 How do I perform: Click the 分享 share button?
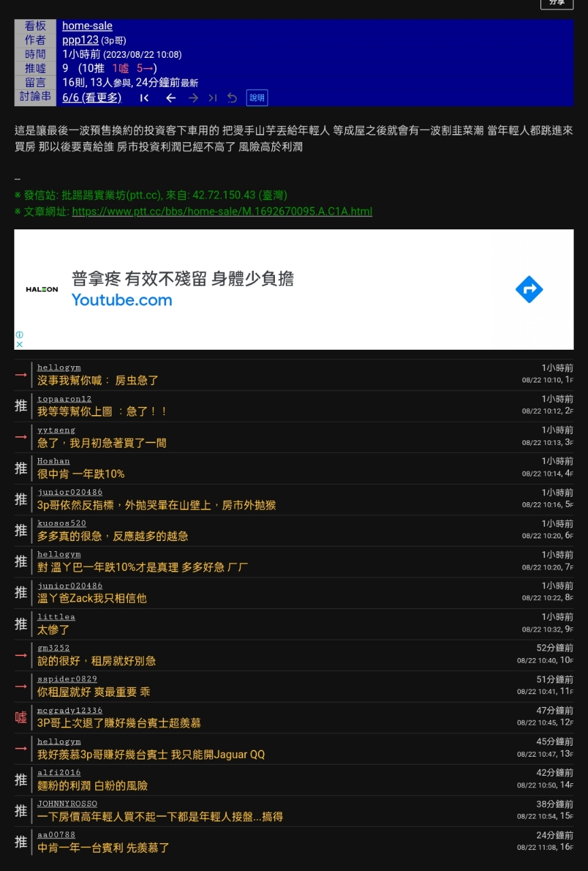click(556, 3)
